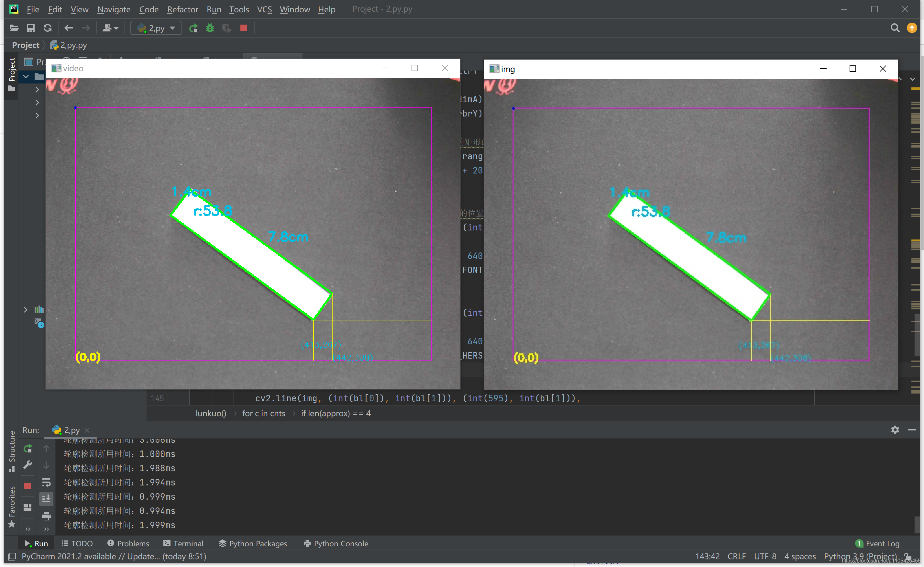The width and height of the screenshot is (924, 567).
Task: Click the Print icon in Run panel
Action: pyautogui.click(x=46, y=517)
